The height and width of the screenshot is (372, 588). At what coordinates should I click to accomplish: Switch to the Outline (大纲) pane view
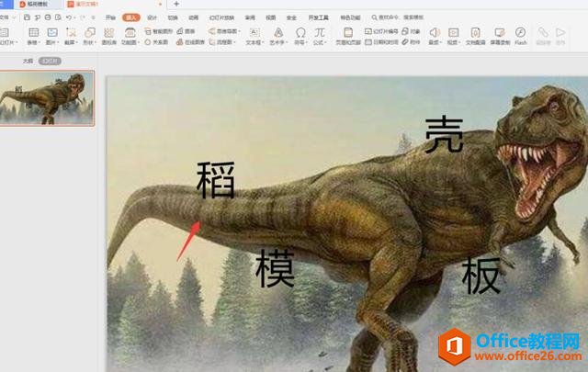[28, 61]
